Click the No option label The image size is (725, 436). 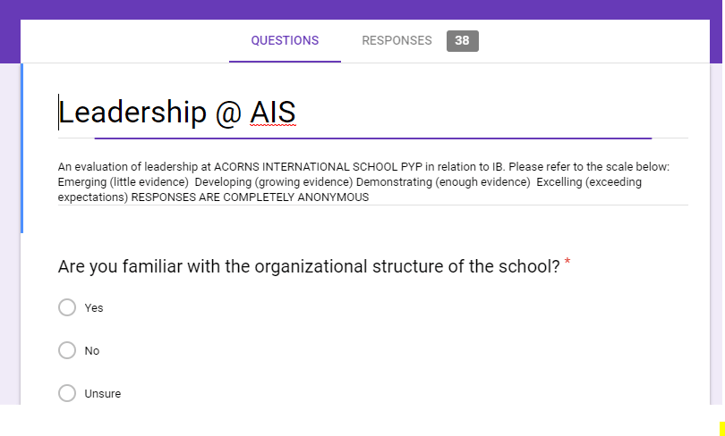(x=92, y=351)
